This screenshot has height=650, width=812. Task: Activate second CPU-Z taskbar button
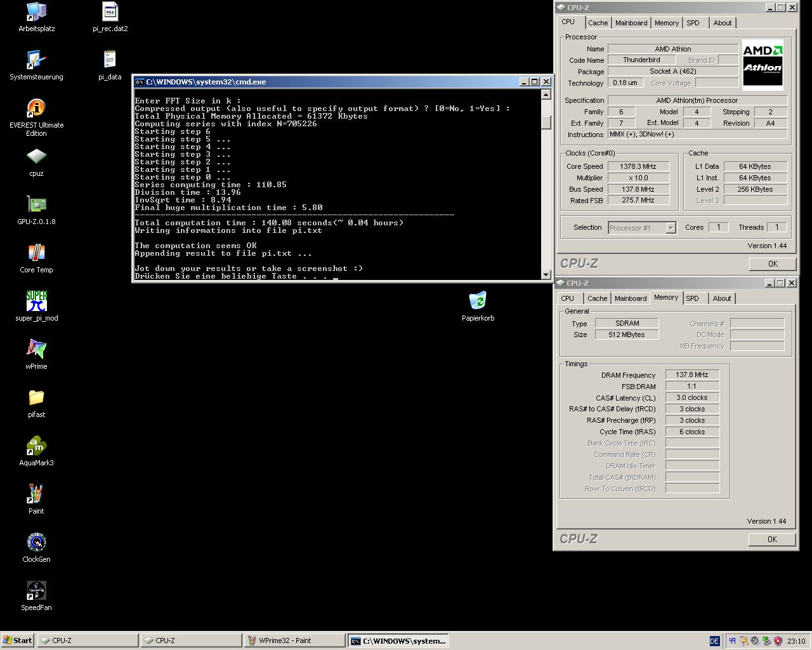click(x=192, y=640)
